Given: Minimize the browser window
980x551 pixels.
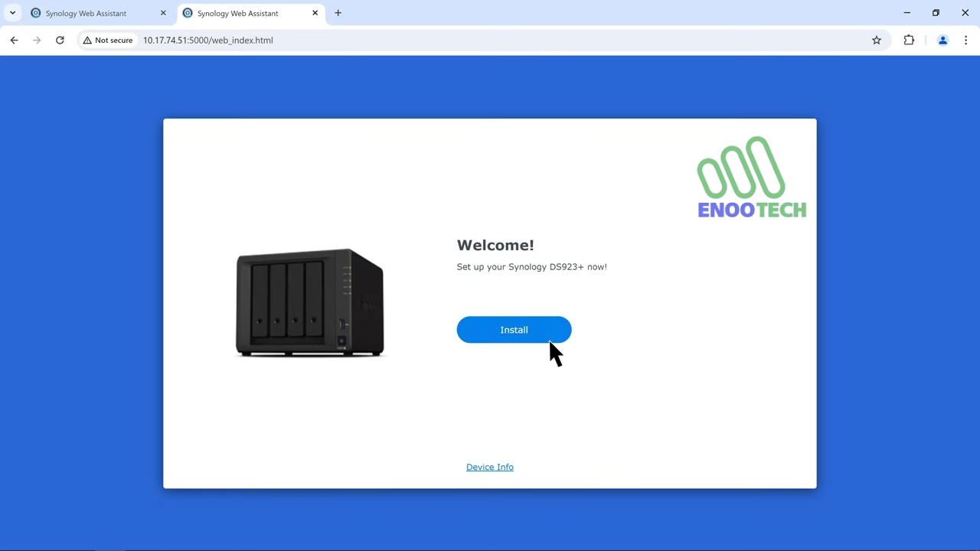Looking at the screenshot, I should tap(906, 13).
